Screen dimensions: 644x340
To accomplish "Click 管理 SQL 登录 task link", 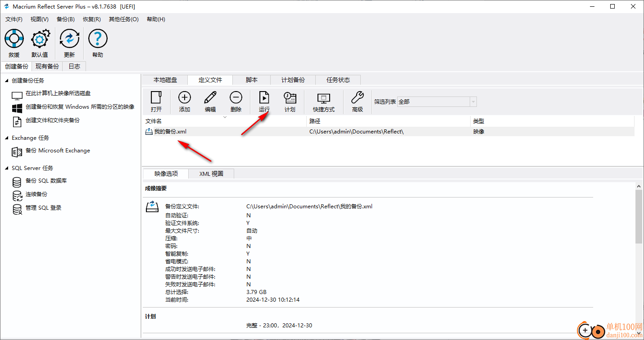I will point(43,208).
